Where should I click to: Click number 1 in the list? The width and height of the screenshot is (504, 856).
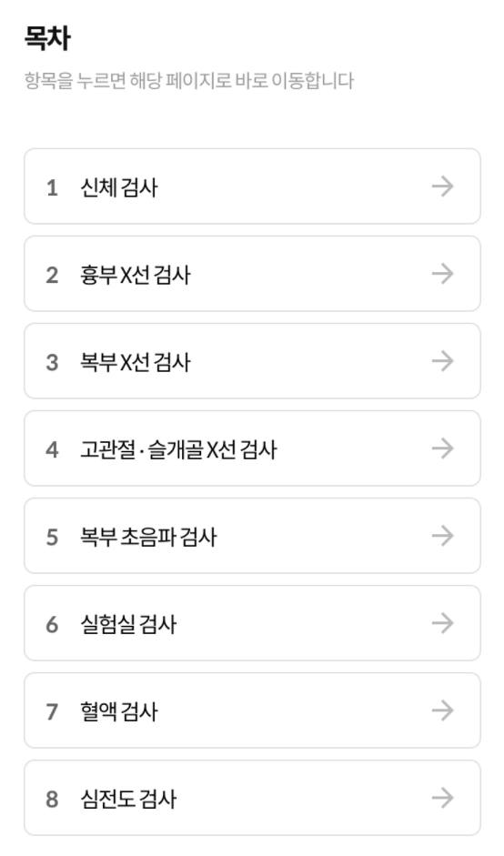(x=52, y=187)
